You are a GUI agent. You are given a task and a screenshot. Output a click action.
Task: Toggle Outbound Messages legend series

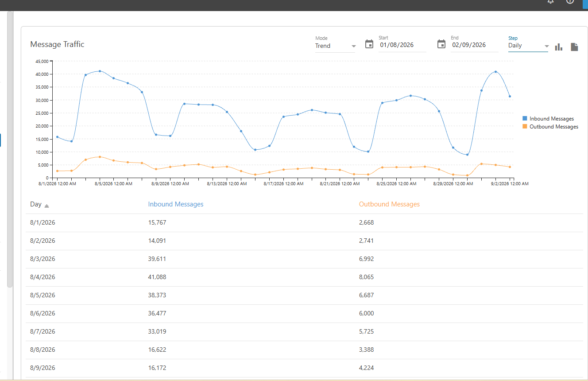tap(550, 127)
